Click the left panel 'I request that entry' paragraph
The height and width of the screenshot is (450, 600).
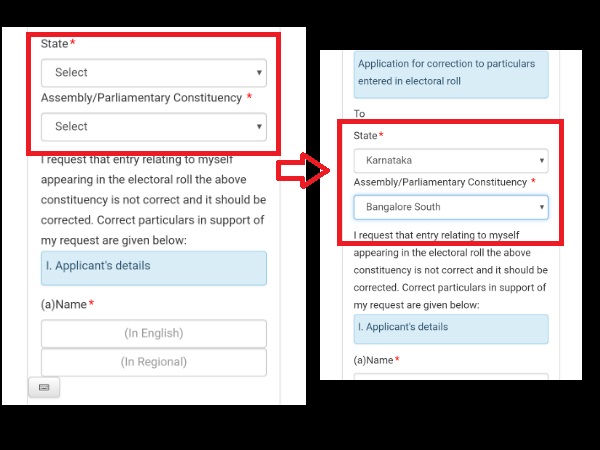[154, 200]
